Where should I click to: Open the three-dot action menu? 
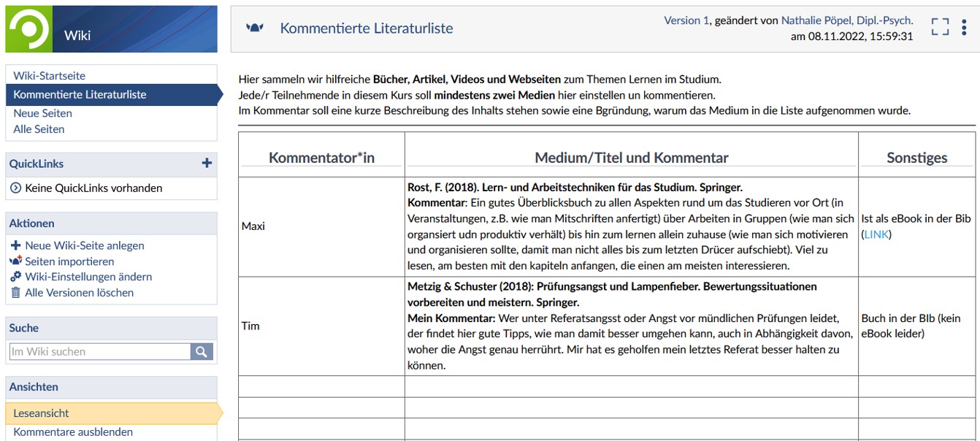click(964, 28)
